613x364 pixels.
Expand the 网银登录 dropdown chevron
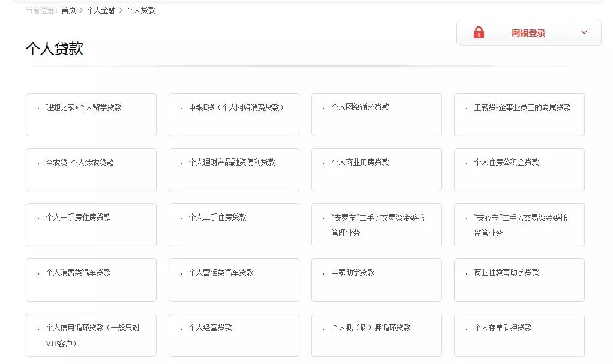[582, 32]
